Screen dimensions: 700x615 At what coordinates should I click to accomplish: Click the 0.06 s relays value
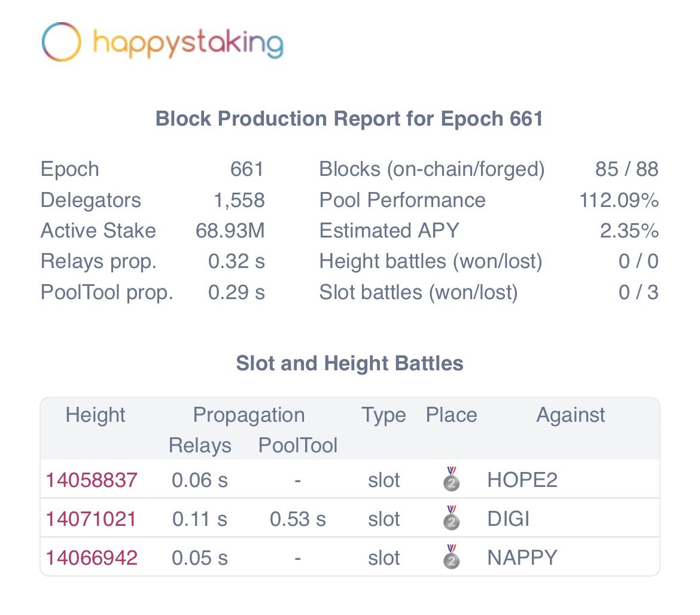[x=200, y=480]
